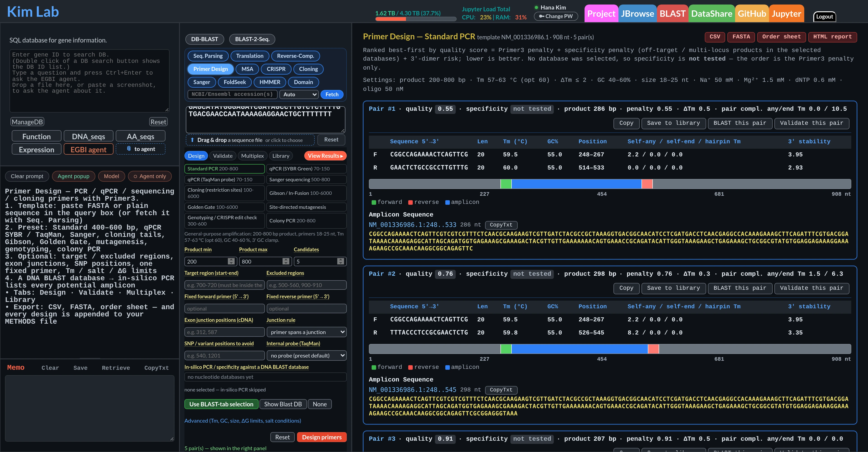Open the Library tab
Viewport: 868px width, 452px height.
(x=281, y=156)
